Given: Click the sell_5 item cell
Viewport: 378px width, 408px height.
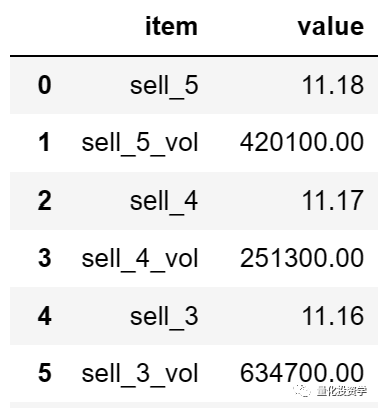Looking at the screenshot, I should coord(164,86).
